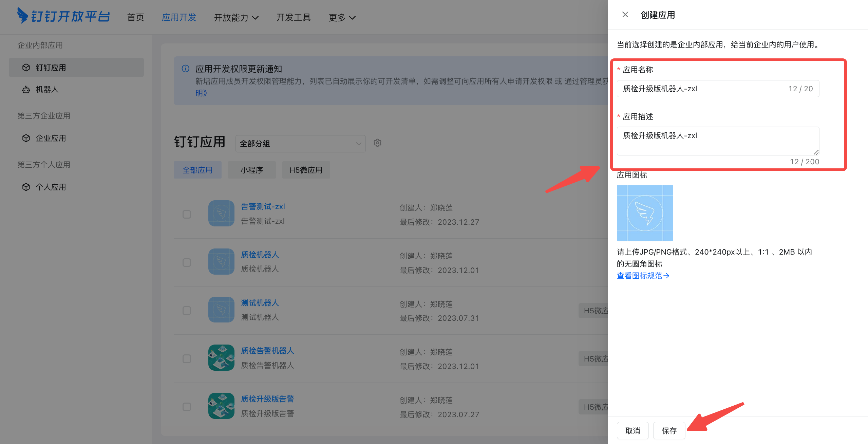The height and width of the screenshot is (444, 868).
Task: Close the 创建应用 panel with the X
Action: click(x=625, y=15)
